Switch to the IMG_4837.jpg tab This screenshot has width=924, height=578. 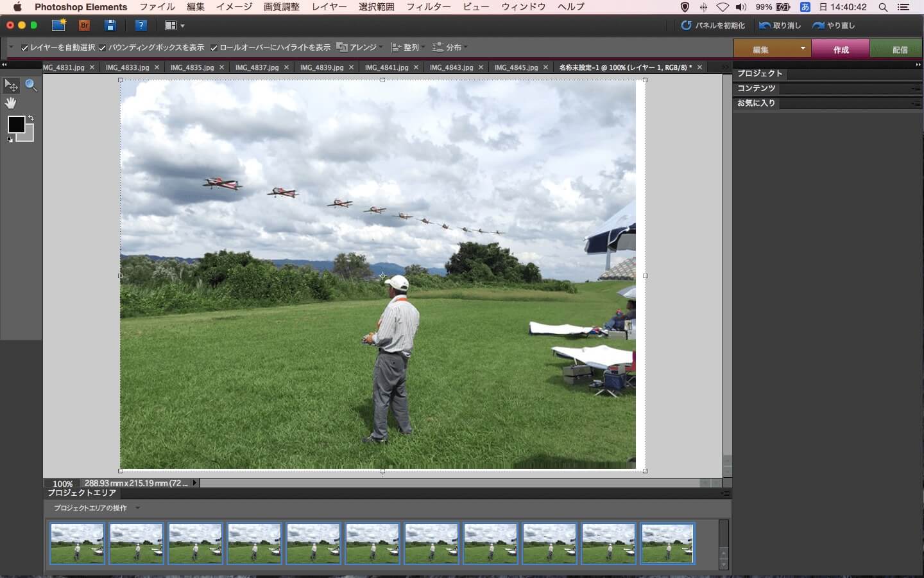[257, 67]
